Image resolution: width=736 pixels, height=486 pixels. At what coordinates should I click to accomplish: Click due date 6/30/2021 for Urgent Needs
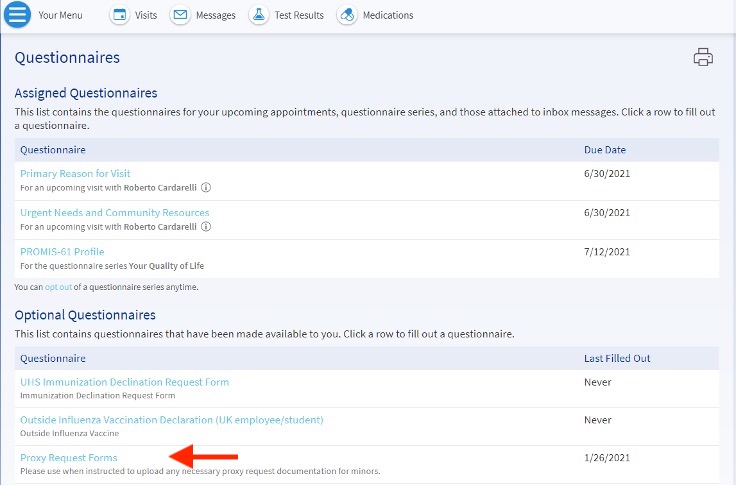point(606,212)
